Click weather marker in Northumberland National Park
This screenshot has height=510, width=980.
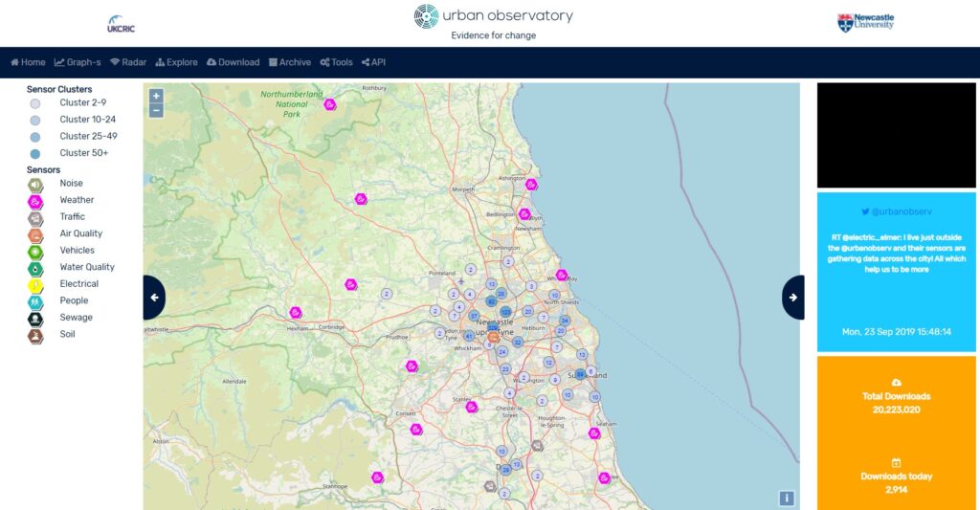(330, 105)
